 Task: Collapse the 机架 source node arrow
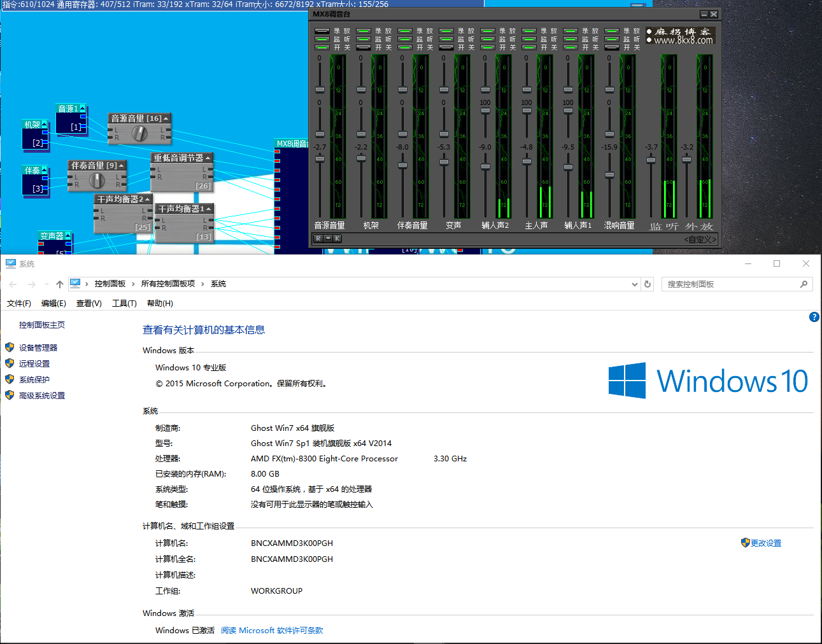pos(45,124)
